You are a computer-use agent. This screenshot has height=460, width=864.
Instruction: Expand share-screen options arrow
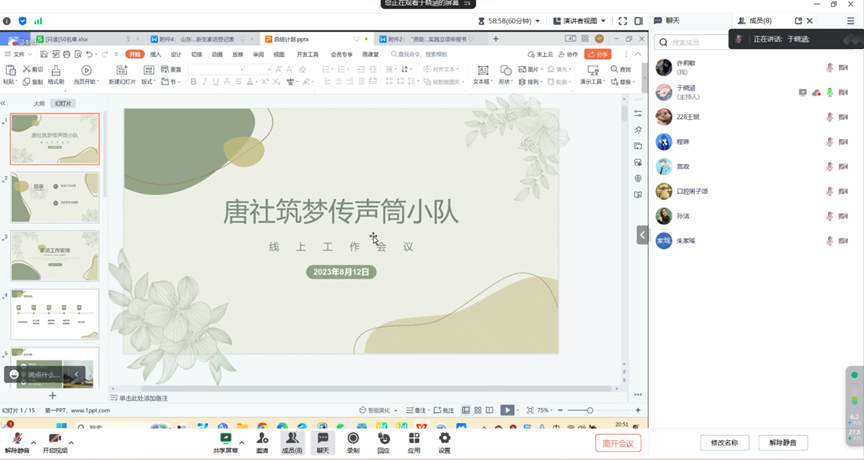[241, 442]
